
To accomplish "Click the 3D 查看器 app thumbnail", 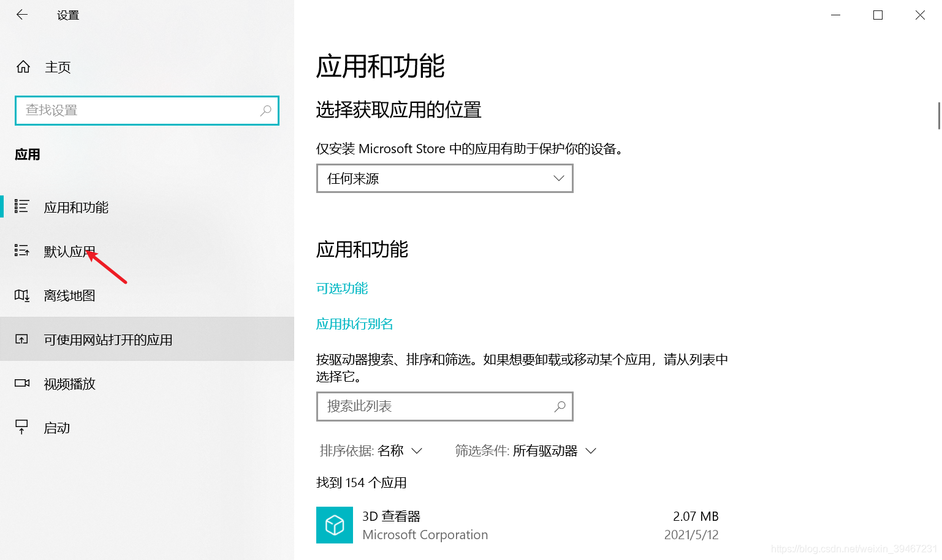I will click(x=335, y=525).
